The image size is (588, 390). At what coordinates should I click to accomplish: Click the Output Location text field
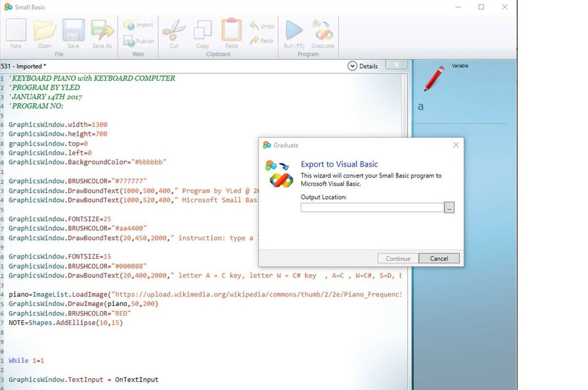372,208
